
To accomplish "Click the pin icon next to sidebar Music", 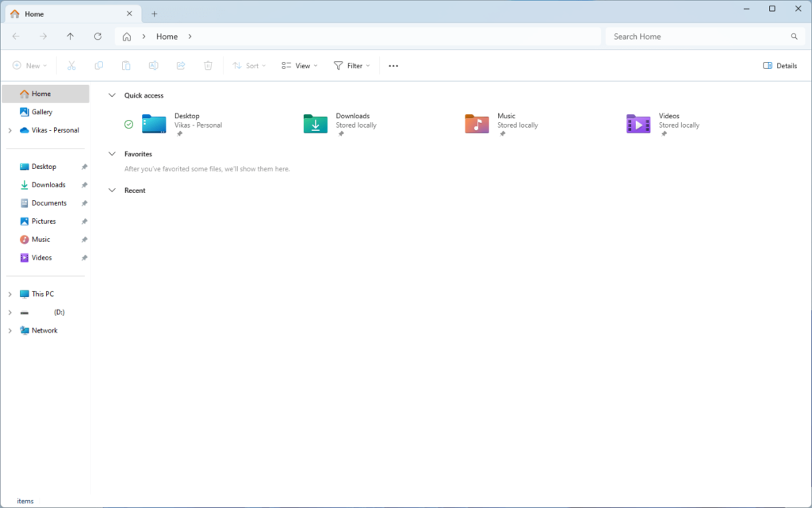I will (x=84, y=240).
